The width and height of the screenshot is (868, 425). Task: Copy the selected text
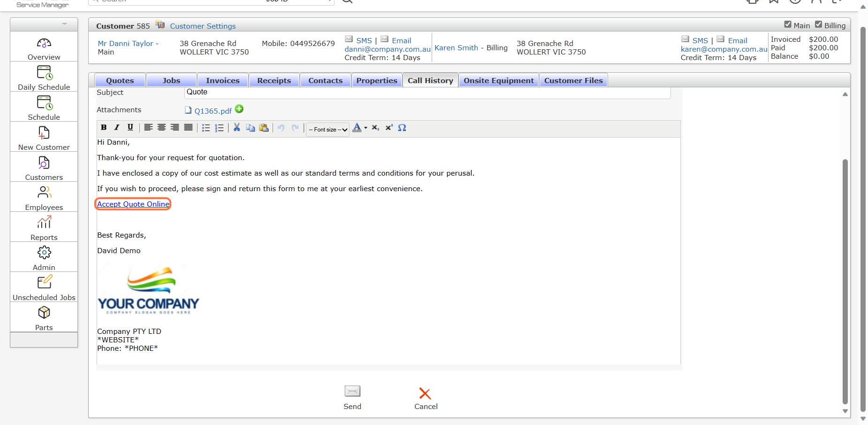251,128
